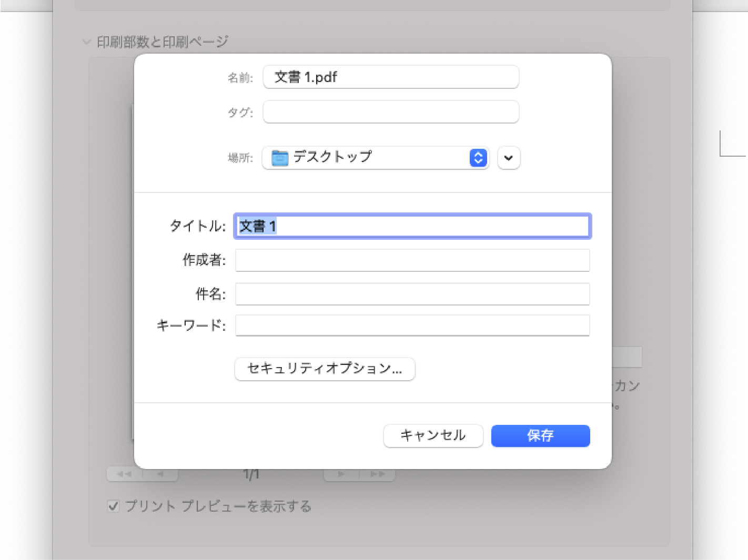Click the キャンセル button
Viewport: 748px width, 560px height.
tap(433, 435)
